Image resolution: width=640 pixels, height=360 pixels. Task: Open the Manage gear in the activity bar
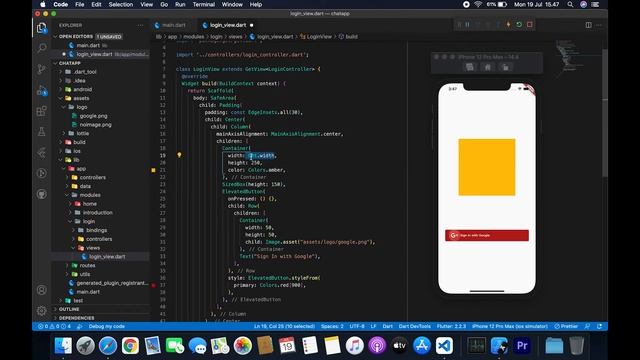point(42,311)
